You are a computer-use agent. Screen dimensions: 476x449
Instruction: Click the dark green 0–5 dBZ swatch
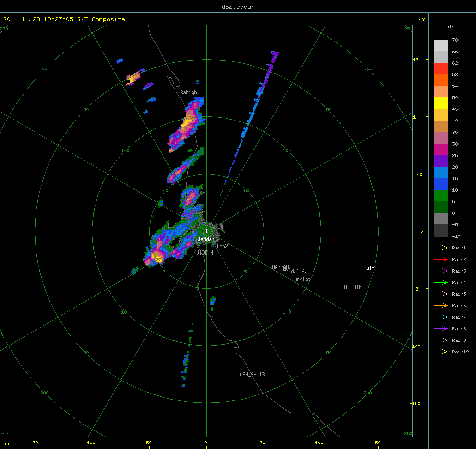pyautogui.click(x=441, y=207)
